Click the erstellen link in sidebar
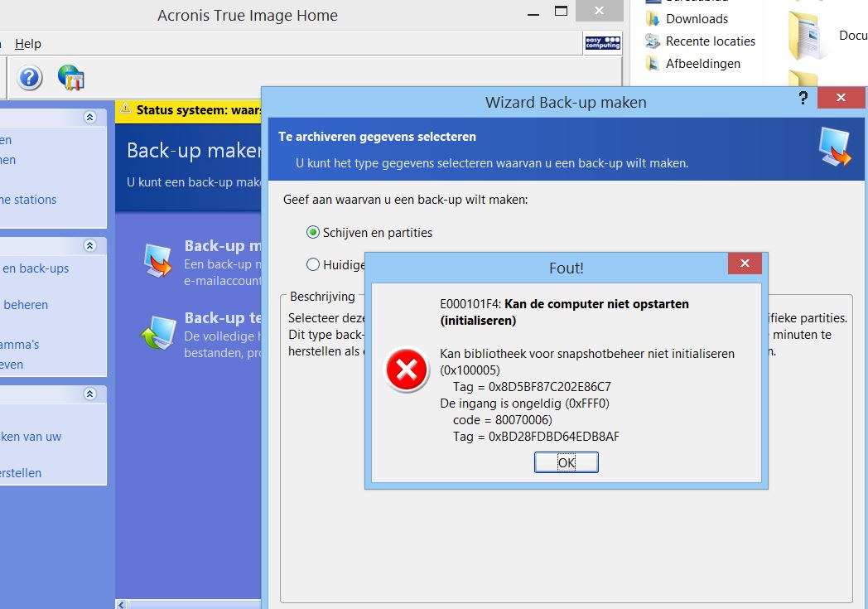The width and height of the screenshot is (868, 609). pyautogui.click(x=21, y=473)
